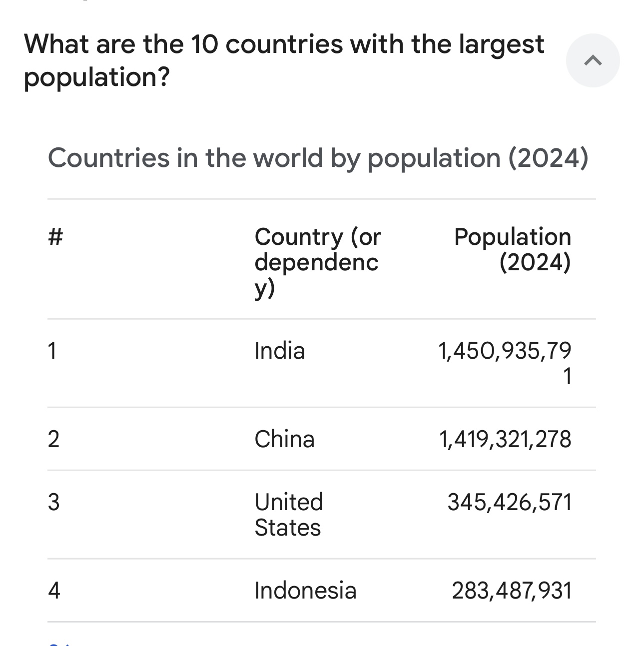
Task: Select the India country cell
Action: point(280,351)
